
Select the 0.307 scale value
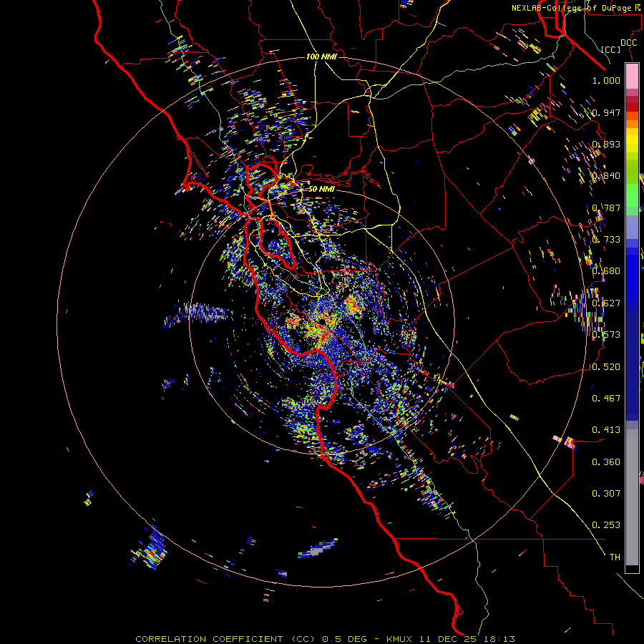coord(606,494)
